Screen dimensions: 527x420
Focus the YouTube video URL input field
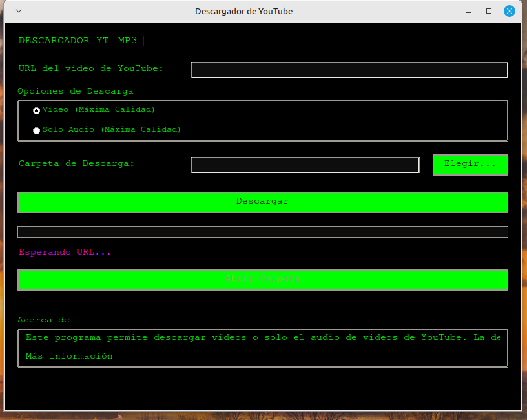[x=349, y=70]
